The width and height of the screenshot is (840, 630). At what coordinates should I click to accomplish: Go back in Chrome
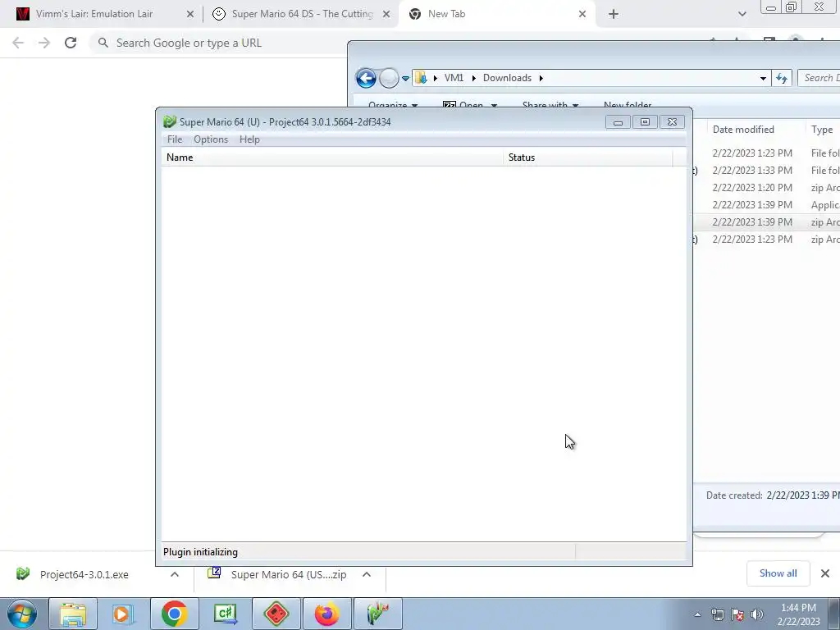(x=18, y=43)
